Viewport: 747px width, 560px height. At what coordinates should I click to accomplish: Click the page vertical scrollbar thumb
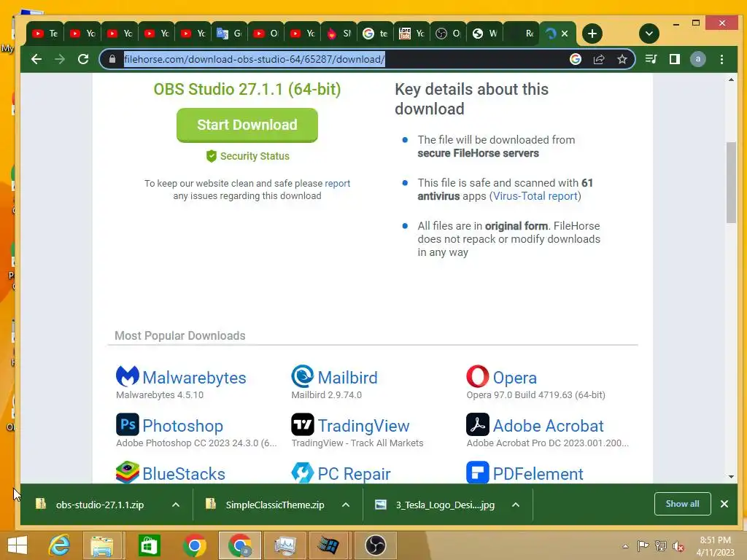[731, 182]
